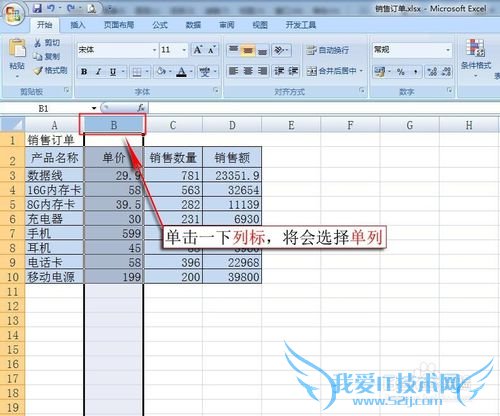Save the workbook from Quick Access
The height and width of the screenshot is (416, 500).
[x=37, y=8]
